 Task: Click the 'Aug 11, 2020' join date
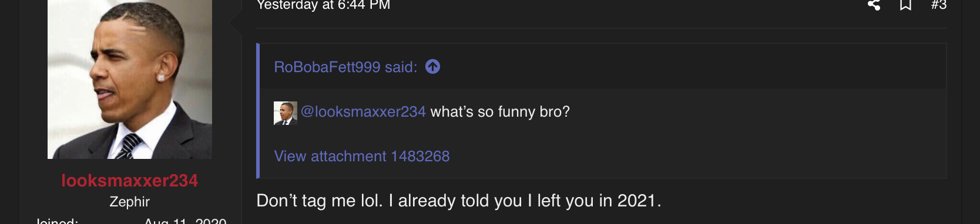pos(185,221)
